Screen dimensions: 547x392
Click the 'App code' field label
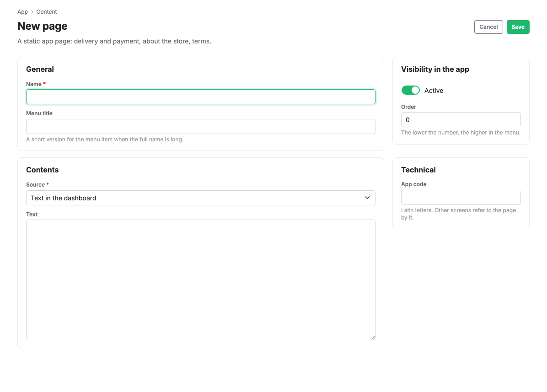click(414, 184)
